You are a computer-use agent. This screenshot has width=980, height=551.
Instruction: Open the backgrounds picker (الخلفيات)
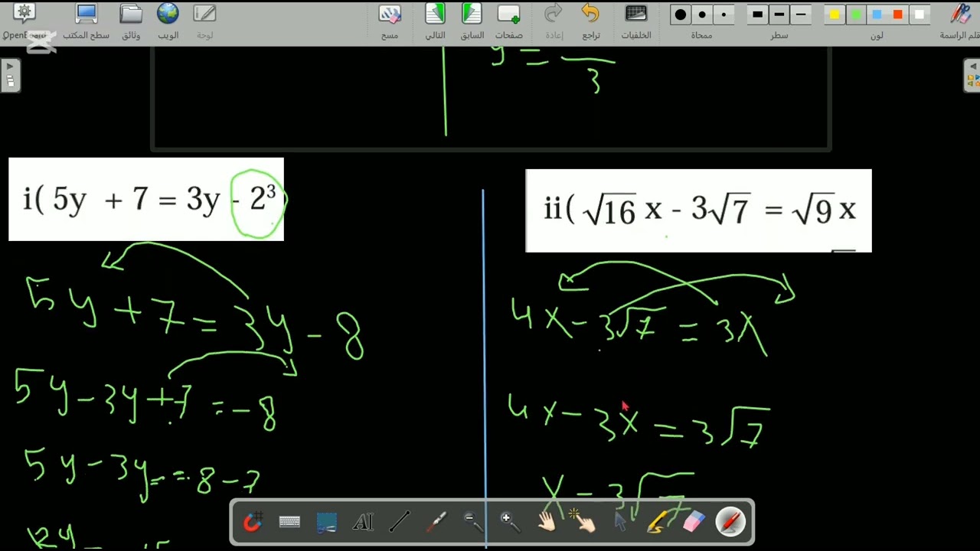pyautogui.click(x=635, y=22)
